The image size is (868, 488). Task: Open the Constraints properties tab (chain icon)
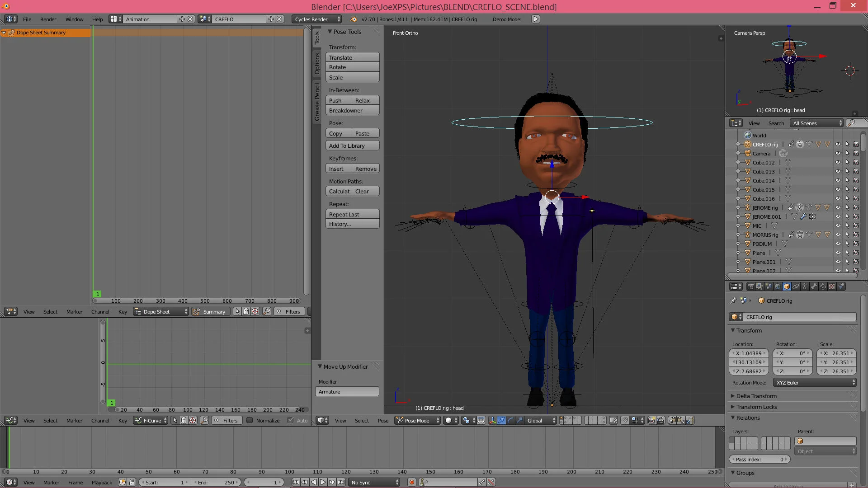point(796,286)
